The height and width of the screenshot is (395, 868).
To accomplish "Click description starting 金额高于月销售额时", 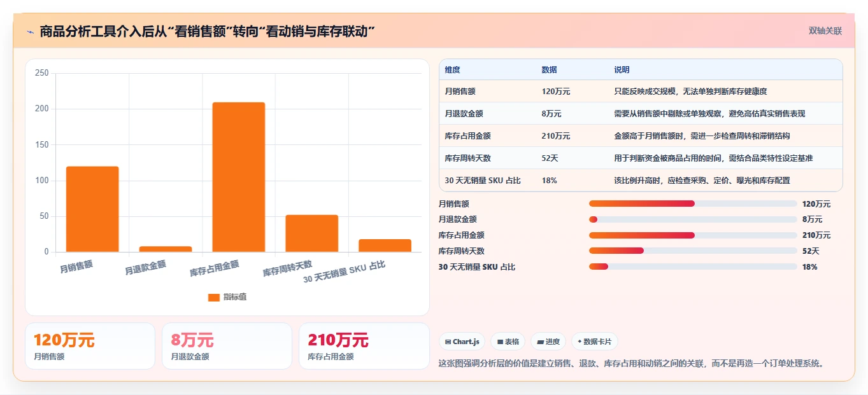I will [702, 136].
